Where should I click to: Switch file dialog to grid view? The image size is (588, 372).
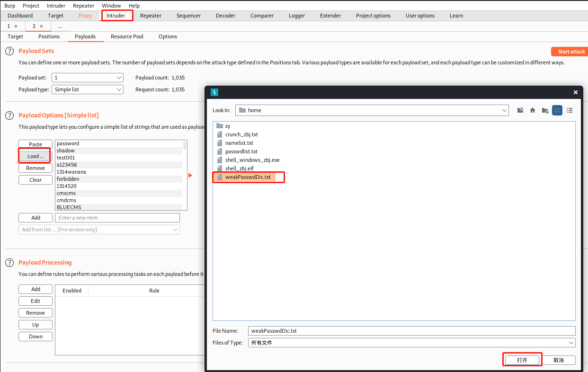(557, 110)
